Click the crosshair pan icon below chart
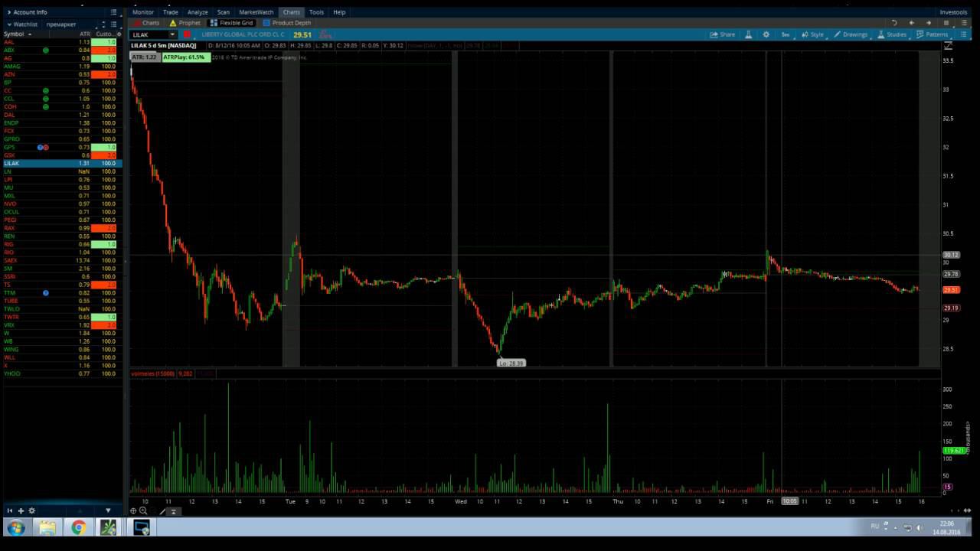 133,510
